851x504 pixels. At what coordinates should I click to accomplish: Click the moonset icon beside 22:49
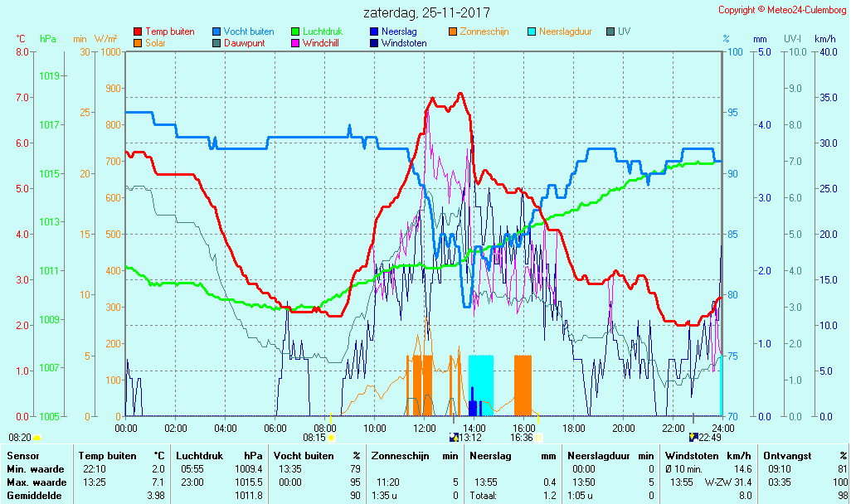click(693, 437)
